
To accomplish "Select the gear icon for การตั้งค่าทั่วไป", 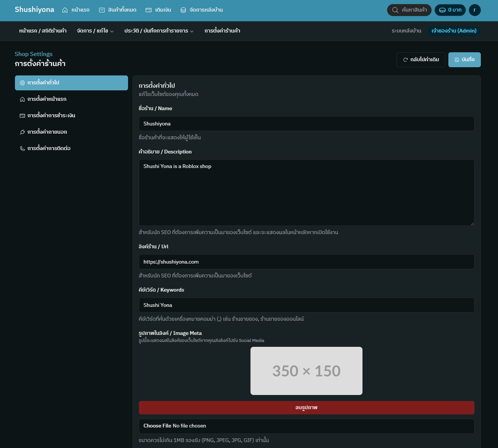I will pyautogui.click(x=22, y=83).
